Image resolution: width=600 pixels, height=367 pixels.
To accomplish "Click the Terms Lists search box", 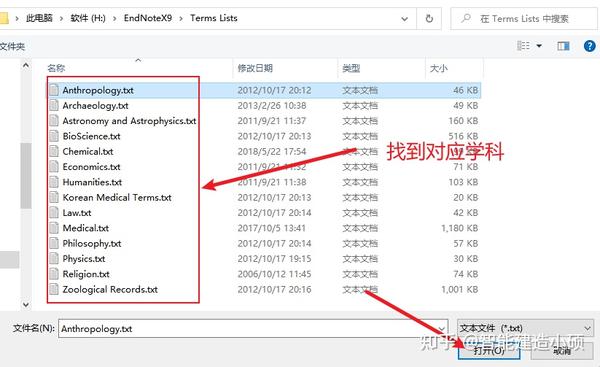I will click(523, 18).
